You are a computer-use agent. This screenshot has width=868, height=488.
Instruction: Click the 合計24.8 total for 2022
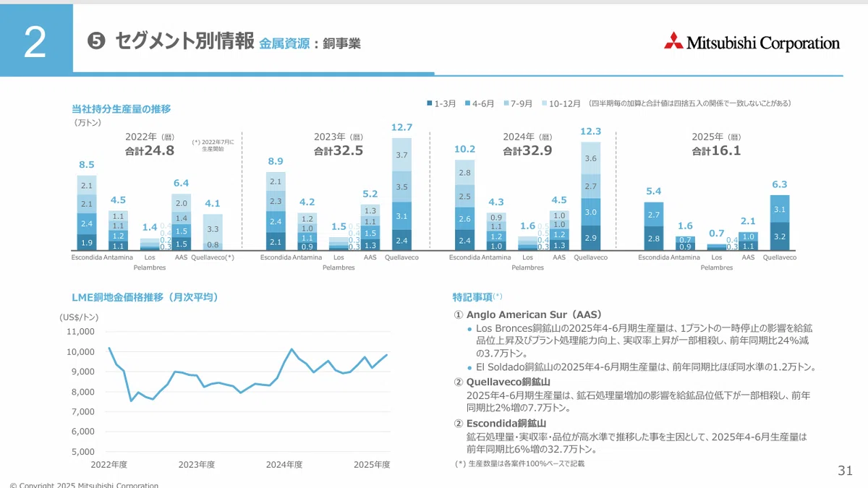[x=149, y=151]
